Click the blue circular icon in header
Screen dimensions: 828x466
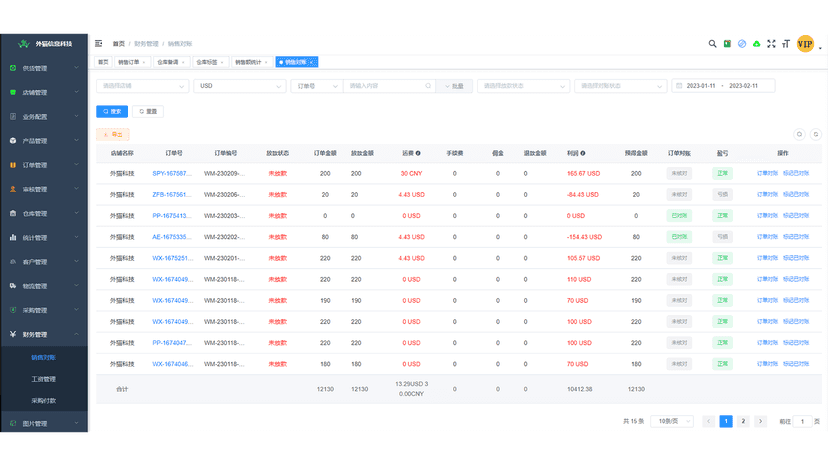click(x=742, y=44)
